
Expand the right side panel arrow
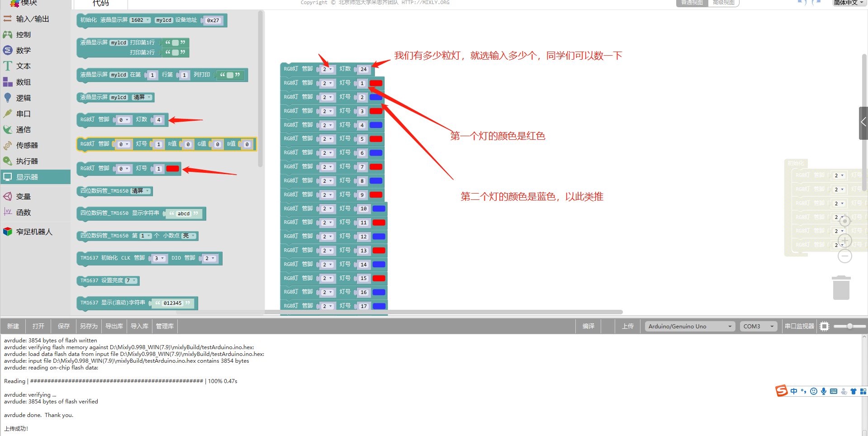point(863,123)
